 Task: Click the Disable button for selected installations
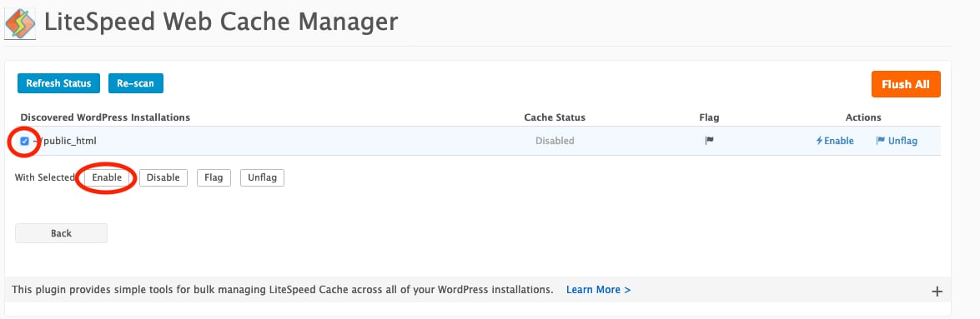[163, 177]
